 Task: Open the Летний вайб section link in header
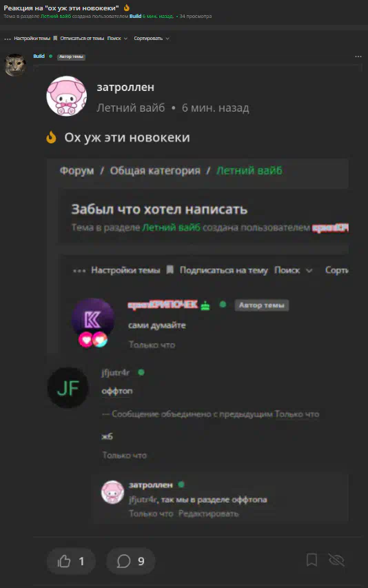pos(55,16)
